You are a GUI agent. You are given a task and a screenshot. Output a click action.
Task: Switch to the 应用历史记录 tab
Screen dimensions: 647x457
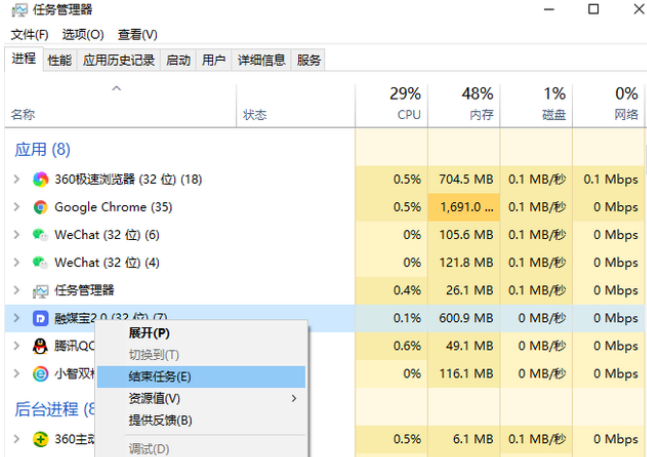pyautogui.click(x=119, y=60)
